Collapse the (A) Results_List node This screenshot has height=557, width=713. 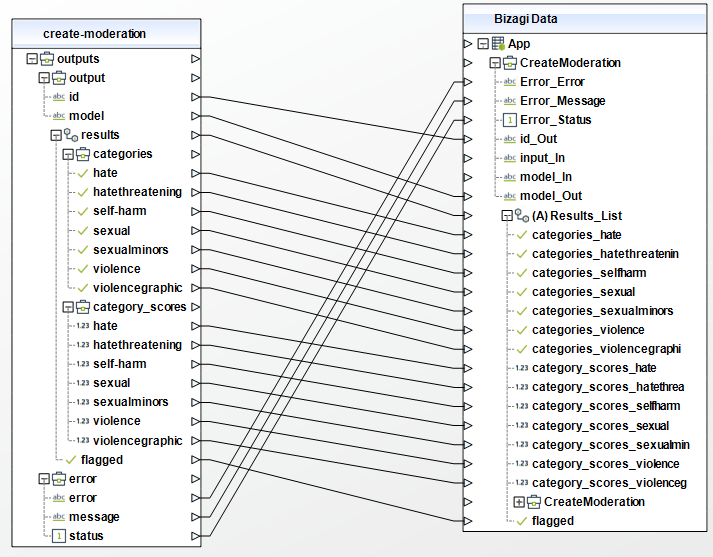click(x=507, y=216)
